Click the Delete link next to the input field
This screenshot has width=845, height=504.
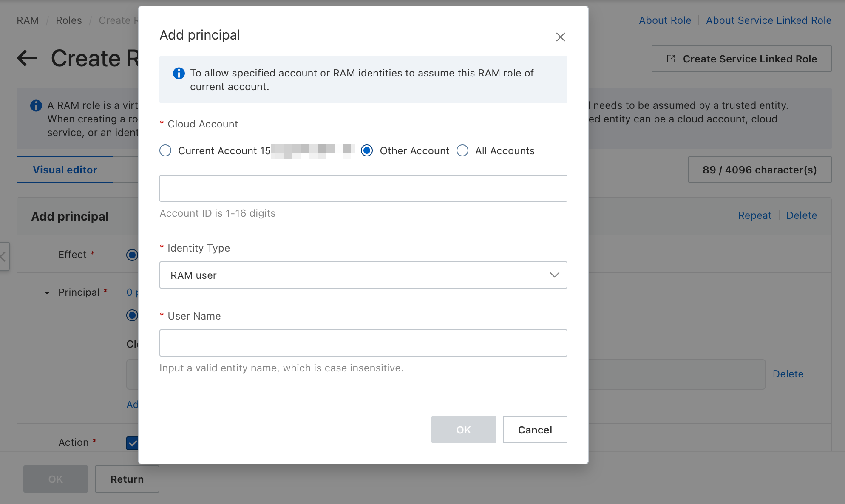788,374
